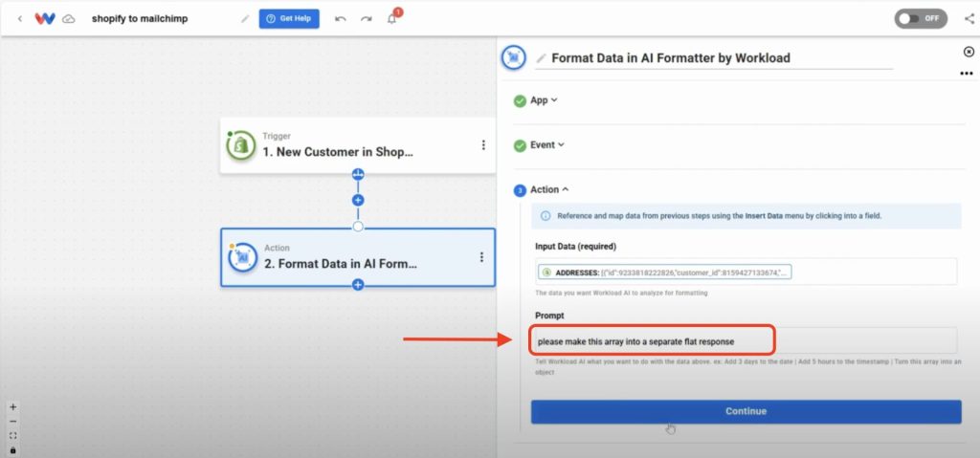
Task: Open the notifications bell
Action: point(391,19)
